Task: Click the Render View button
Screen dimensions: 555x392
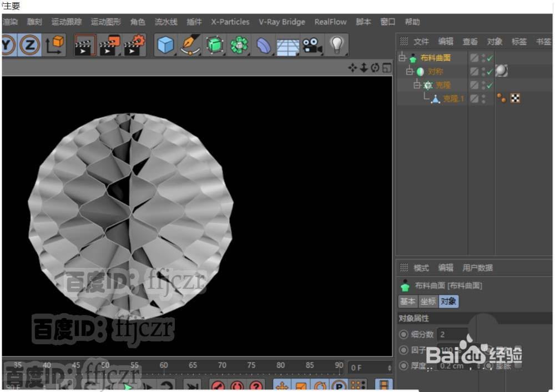Action: 86,45
